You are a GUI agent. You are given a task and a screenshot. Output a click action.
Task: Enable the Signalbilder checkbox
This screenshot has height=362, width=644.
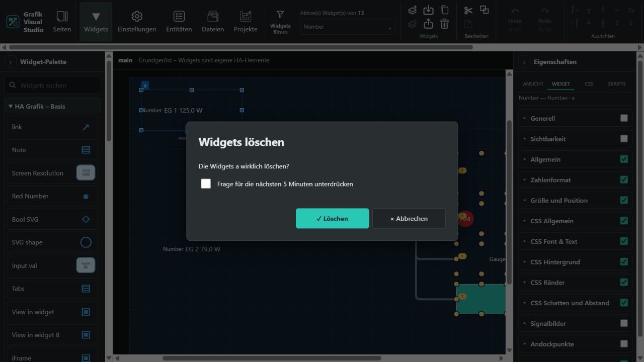tap(624, 323)
